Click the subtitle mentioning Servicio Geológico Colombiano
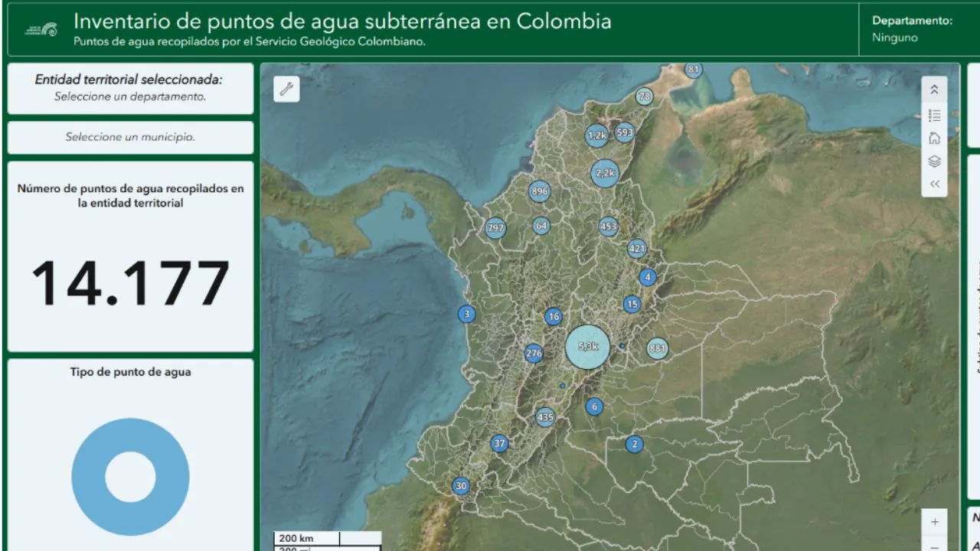This screenshot has width=980, height=551. click(x=250, y=41)
